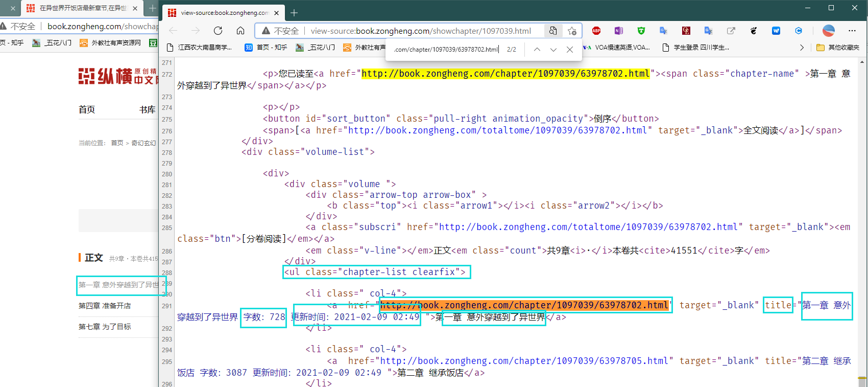Open the red OE extension
868x387 pixels.
click(x=686, y=31)
